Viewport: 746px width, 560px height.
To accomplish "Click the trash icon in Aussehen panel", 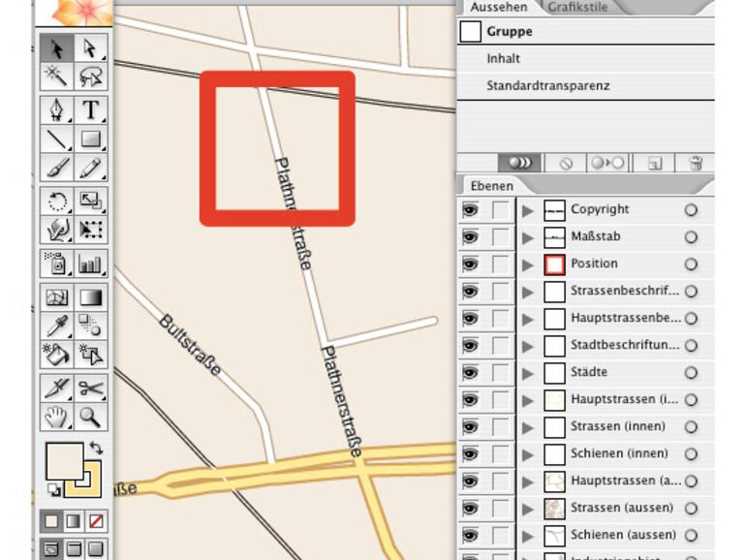I will click(x=696, y=163).
